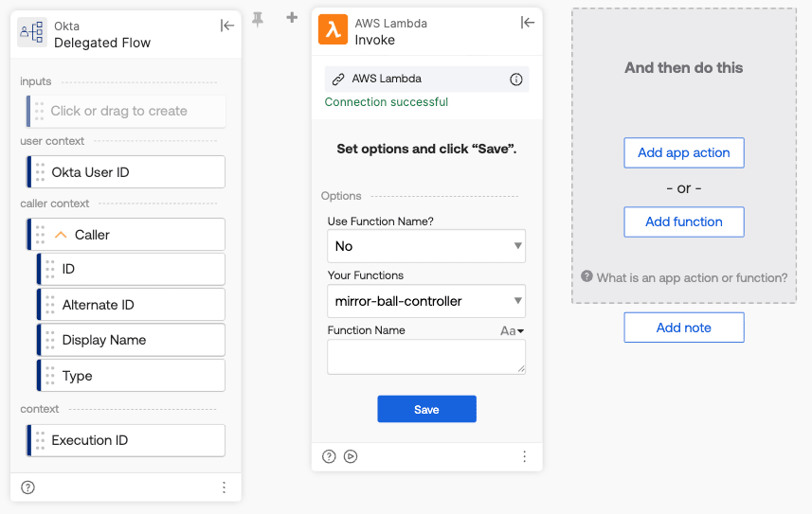Select the Caller ID field
The height and width of the screenshot is (514, 812).
[x=131, y=269]
